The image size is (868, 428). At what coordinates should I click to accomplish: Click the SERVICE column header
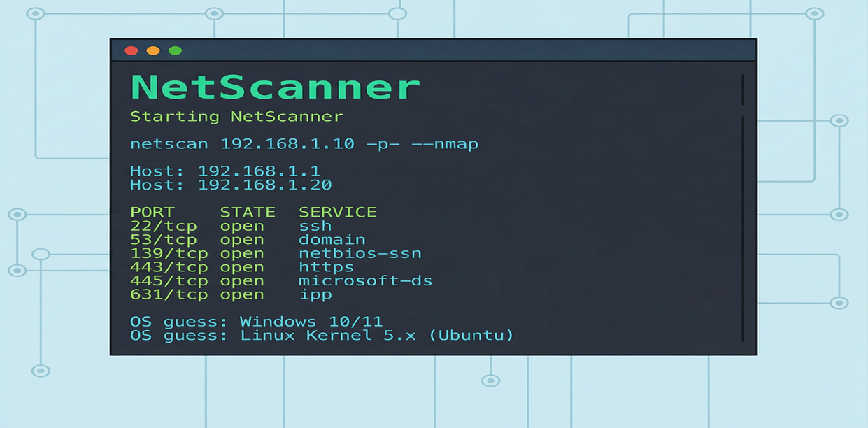coord(338,212)
